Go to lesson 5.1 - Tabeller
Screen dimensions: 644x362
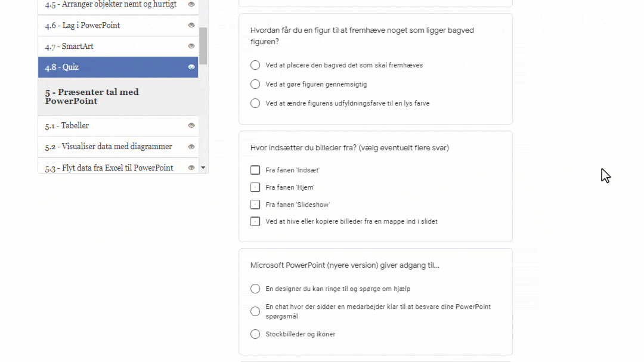click(x=67, y=125)
